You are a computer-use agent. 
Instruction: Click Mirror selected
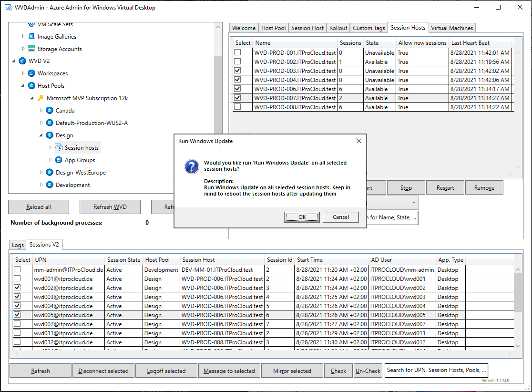[x=292, y=371]
